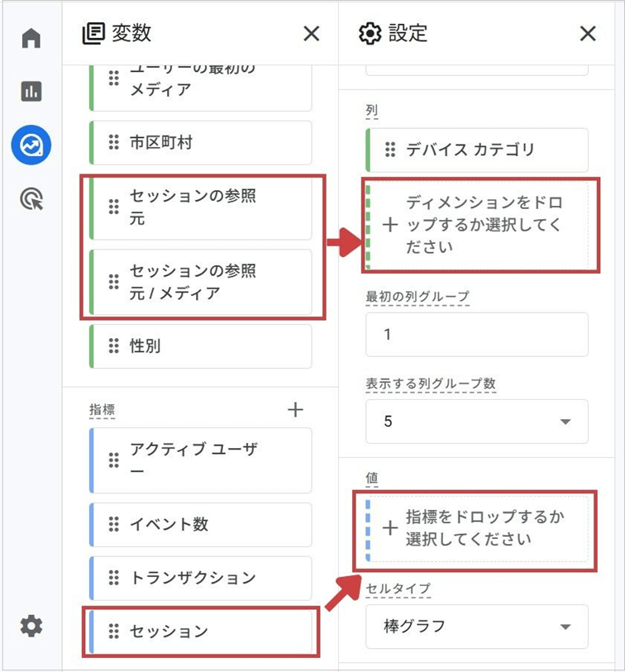The width and height of the screenshot is (625, 672).
Task: Click plus icon in 指標 drop zone
Action: [390, 528]
